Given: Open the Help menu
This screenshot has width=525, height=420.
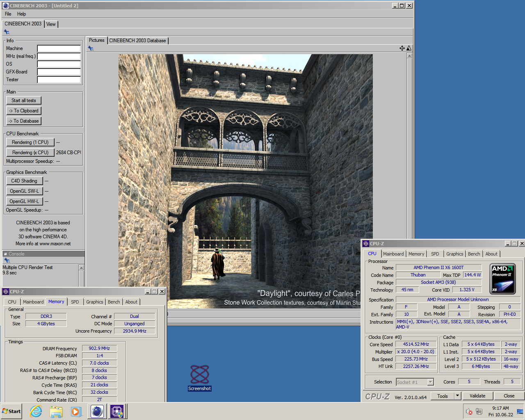Looking at the screenshot, I should [x=21, y=14].
